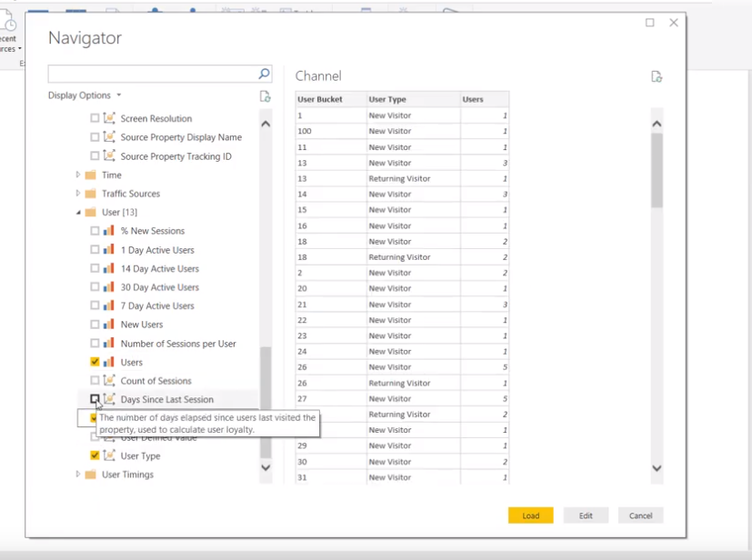The image size is (752, 560).
Task: Click the tree list scrollbar thumb
Action: (x=266, y=402)
